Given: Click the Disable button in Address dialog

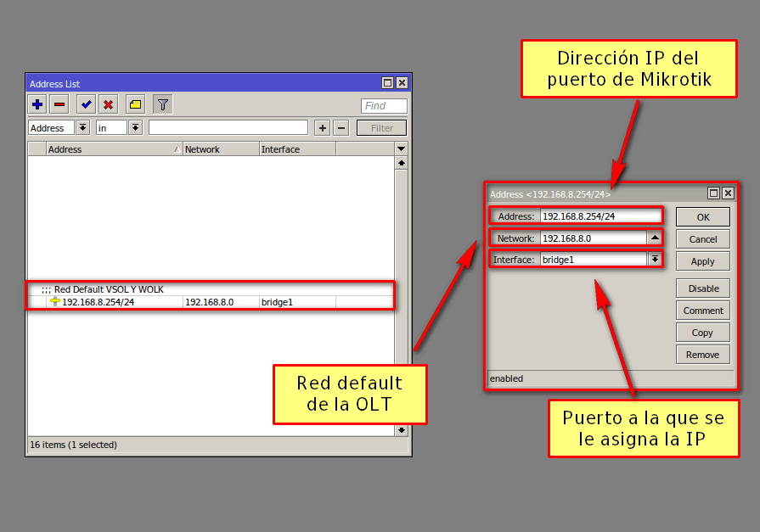Looking at the screenshot, I should pyautogui.click(x=702, y=288).
